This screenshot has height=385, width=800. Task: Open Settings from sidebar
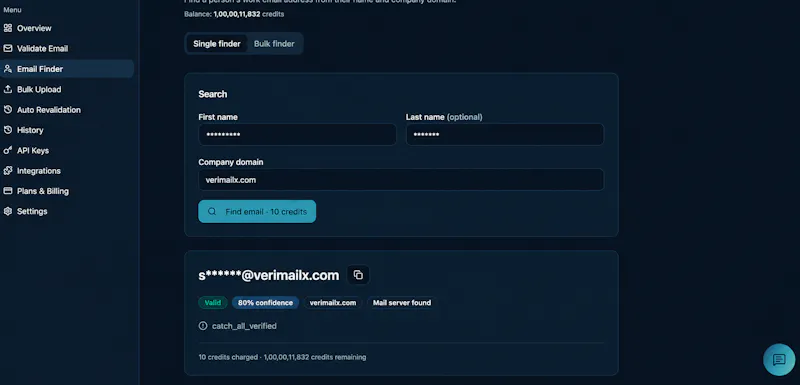click(32, 211)
